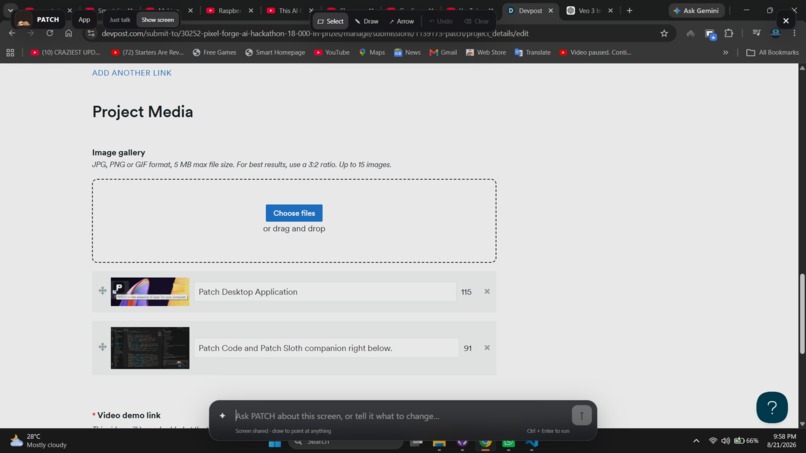Bookmark this page with the star icon
The image size is (806, 453).
(x=664, y=33)
